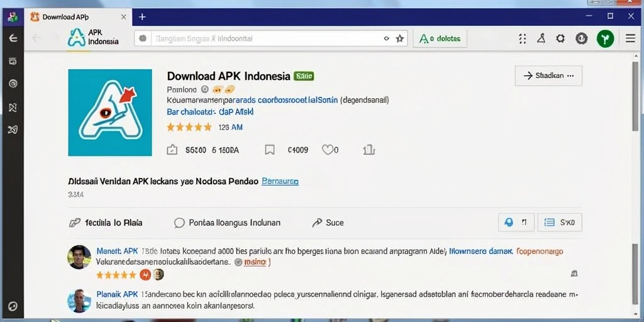This screenshot has height=322, width=644.
Task: Open the colorful app icon at sidebar top
Action: [13, 17]
